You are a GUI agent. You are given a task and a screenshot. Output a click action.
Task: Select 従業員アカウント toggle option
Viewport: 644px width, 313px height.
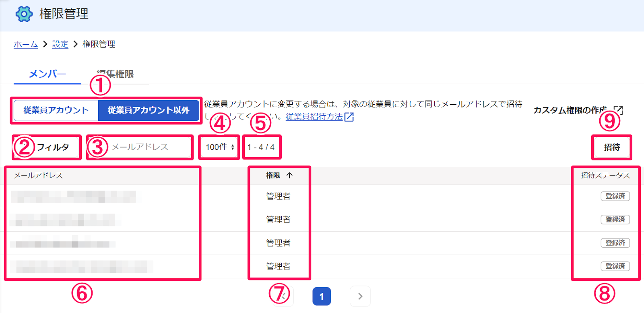[56, 110]
